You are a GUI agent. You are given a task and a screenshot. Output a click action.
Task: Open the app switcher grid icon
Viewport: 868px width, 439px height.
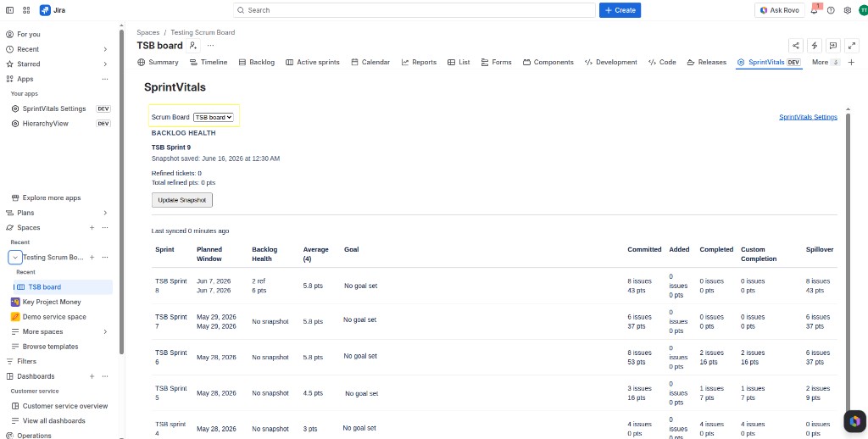pyautogui.click(x=26, y=10)
